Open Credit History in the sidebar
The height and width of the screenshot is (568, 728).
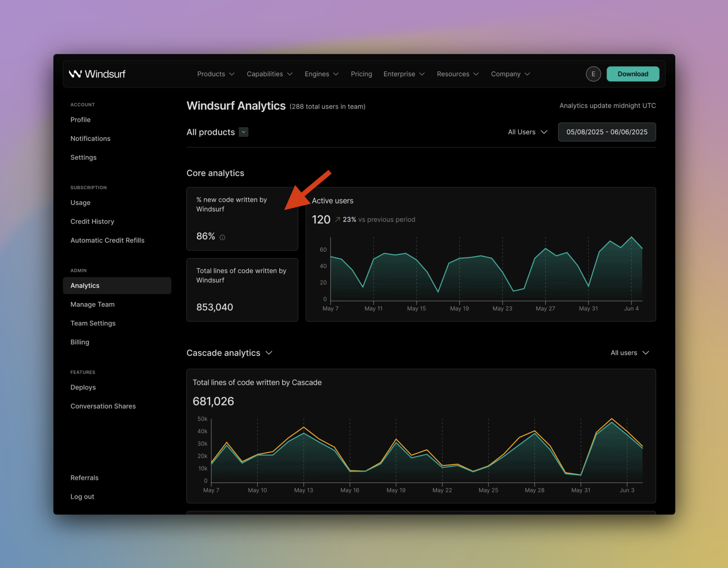[x=92, y=221]
